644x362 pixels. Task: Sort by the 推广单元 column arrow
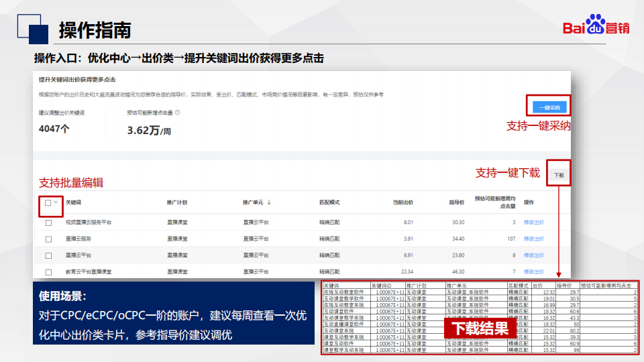pos(269,202)
